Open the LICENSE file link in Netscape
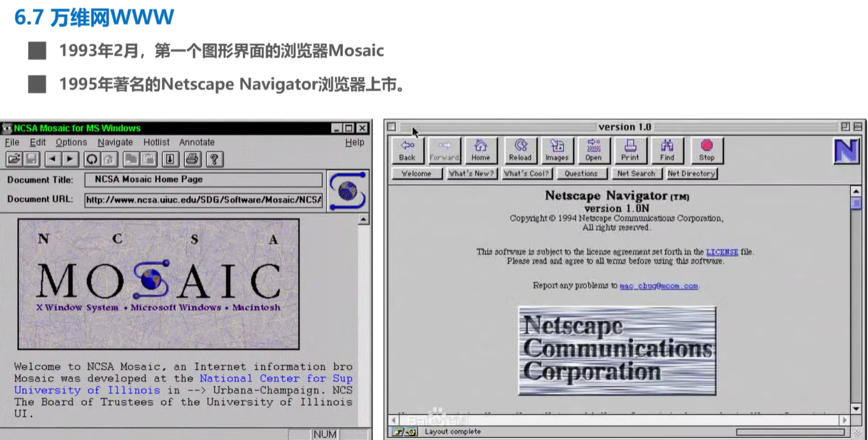Image resolution: width=868 pixels, height=440 pixels. click(x=722, y=252)
